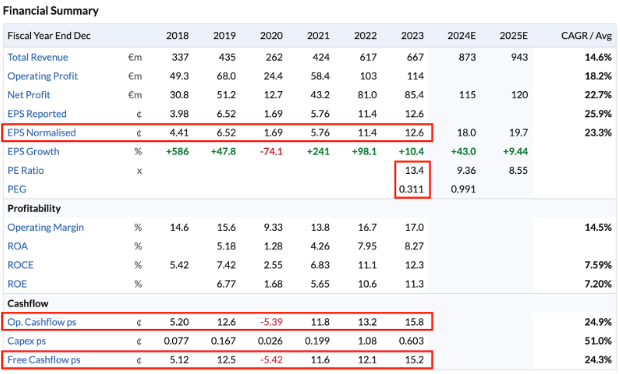
Task: Open the Total Revenue metric link
Action: pyautogui.click(x=38, y=57)
